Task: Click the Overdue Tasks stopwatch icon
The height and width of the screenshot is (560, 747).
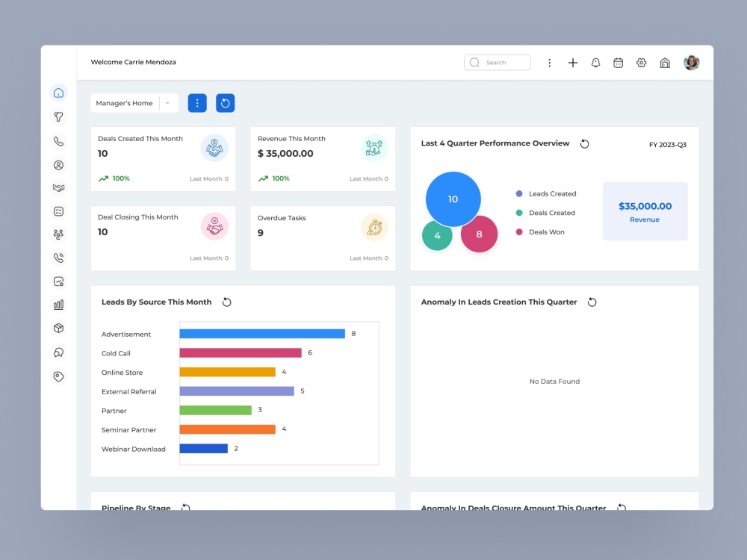Action: [x=374, y=227]
